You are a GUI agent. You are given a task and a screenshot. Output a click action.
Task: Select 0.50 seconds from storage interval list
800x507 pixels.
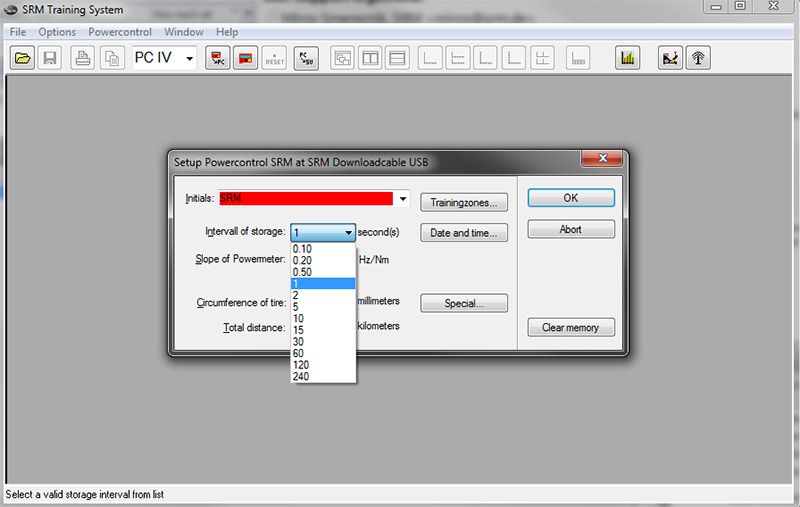coord(302,272)
